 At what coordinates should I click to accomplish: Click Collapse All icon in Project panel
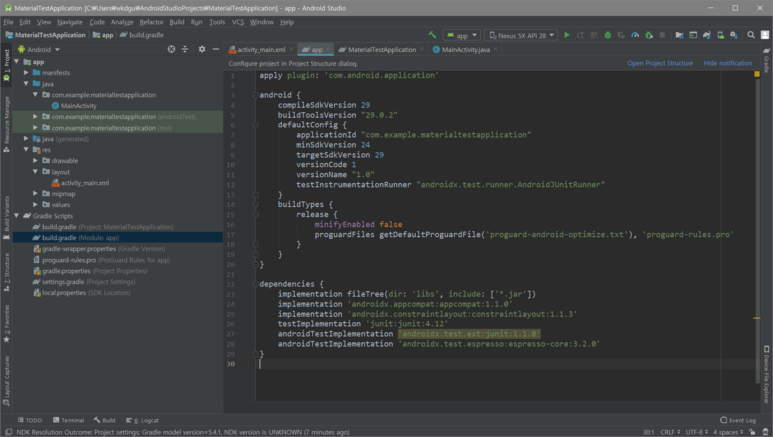[185, 49]
